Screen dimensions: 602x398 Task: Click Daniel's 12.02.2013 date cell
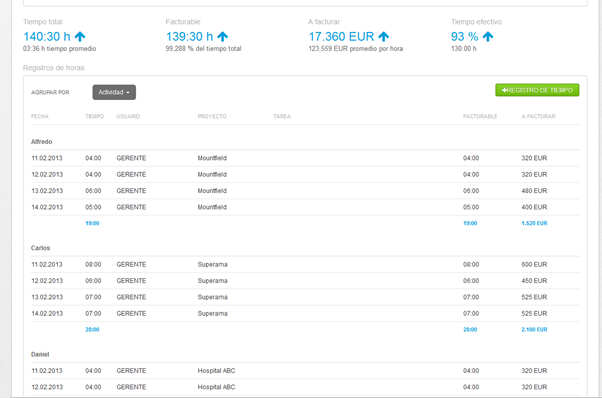[x=47, y=387]
